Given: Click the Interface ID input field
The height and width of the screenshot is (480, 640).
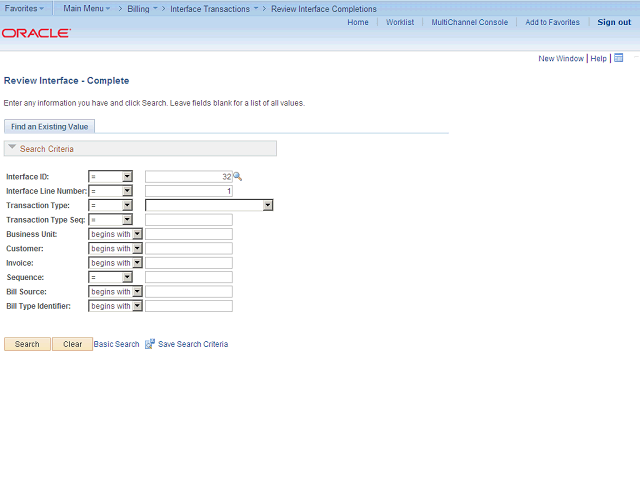Looking at the screenshot, I should (x=189, y=177).
